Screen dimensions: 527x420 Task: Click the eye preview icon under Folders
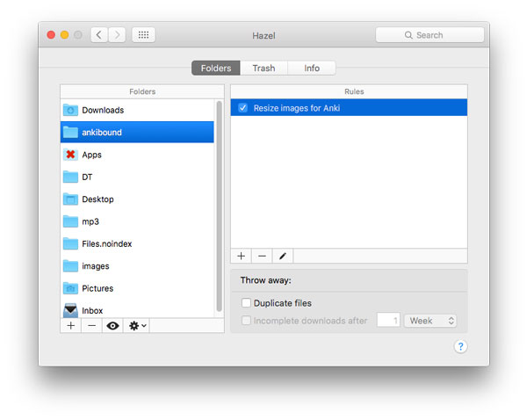[x=112, y=325]
